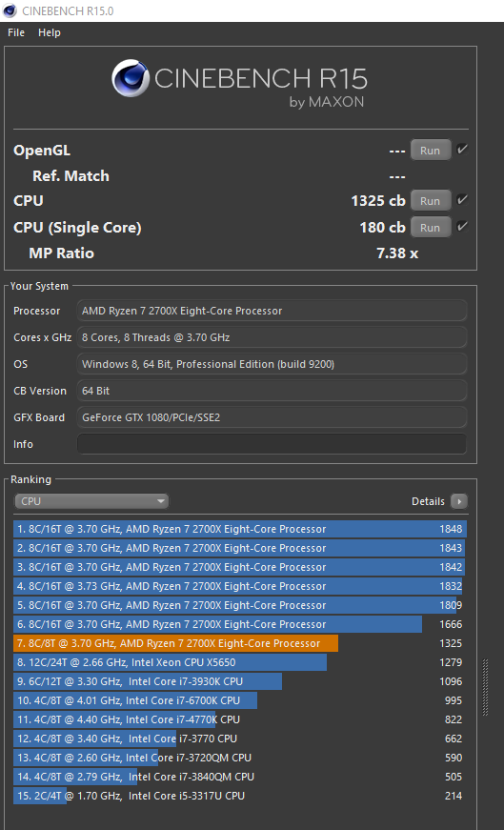Click the panel resize grip handle
This screenshot has width=504, height=830.
[486, 687]
